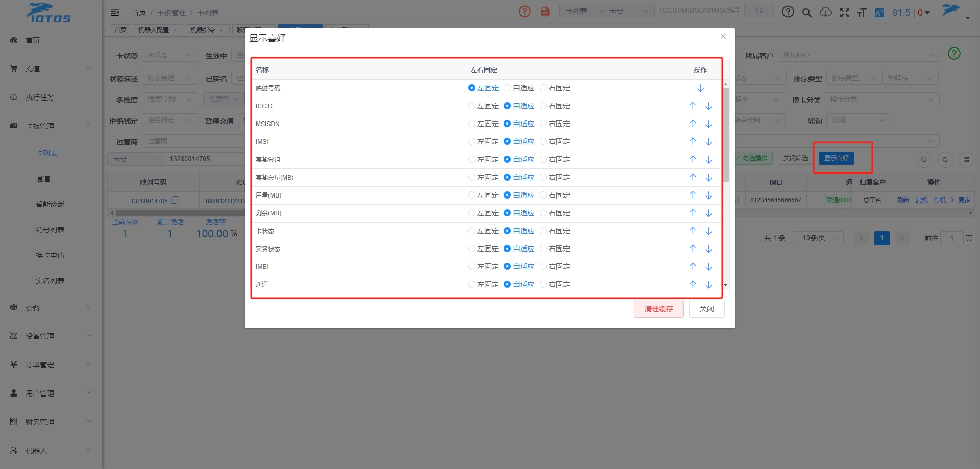The image size is (980, 469).
Task: Click the green help icon beside 所属客户
Action: coord(954,54)
